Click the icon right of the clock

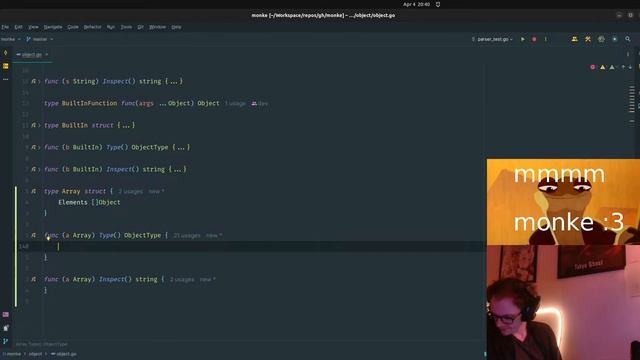[x=438, y=4]
